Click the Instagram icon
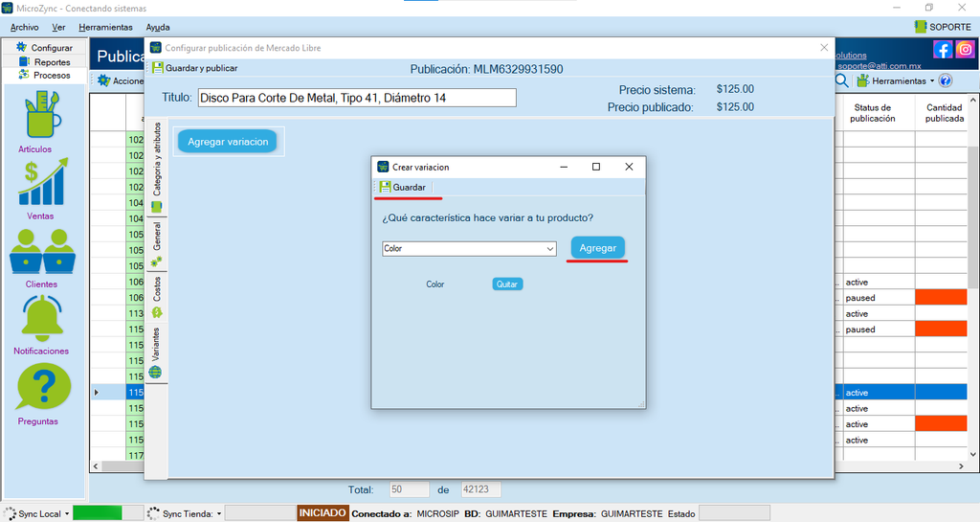Image resolution: width=980 pixels, height=522 pixels. 965,50
